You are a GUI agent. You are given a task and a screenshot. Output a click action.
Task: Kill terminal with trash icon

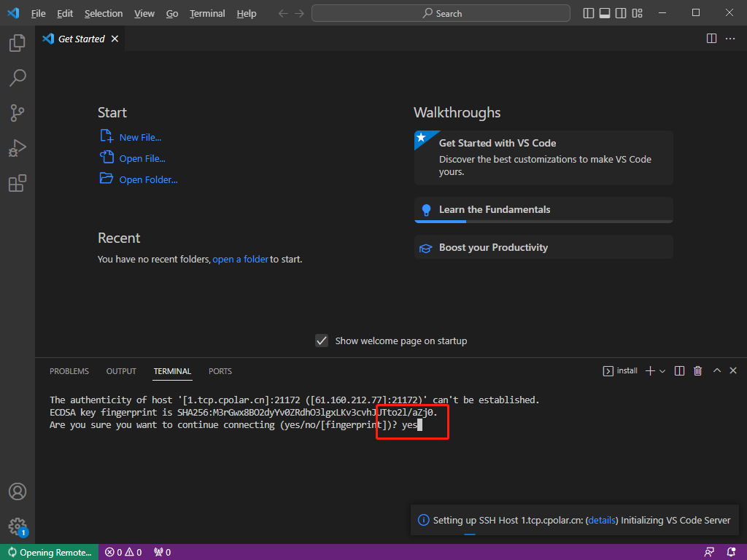(x=697, y=371)
